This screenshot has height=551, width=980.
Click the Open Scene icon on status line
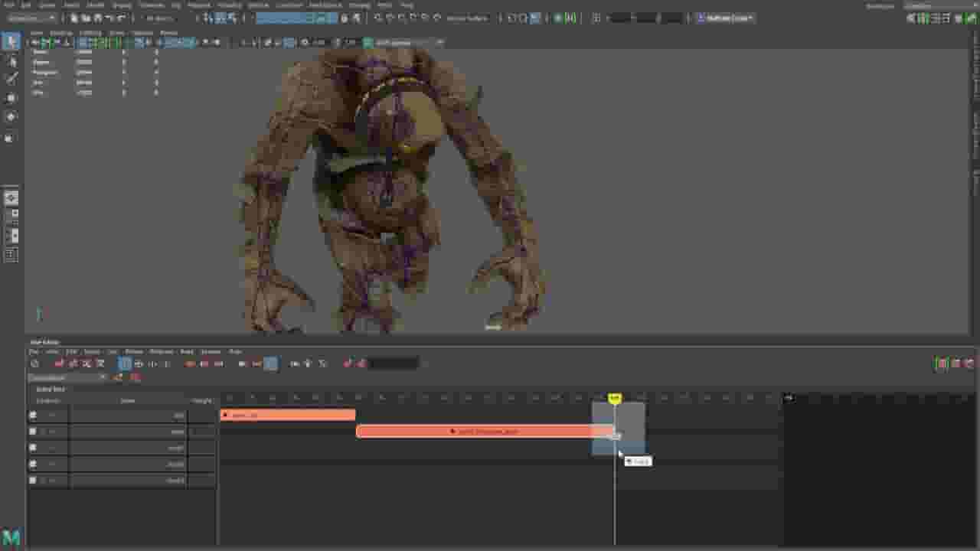pos(86,18)
